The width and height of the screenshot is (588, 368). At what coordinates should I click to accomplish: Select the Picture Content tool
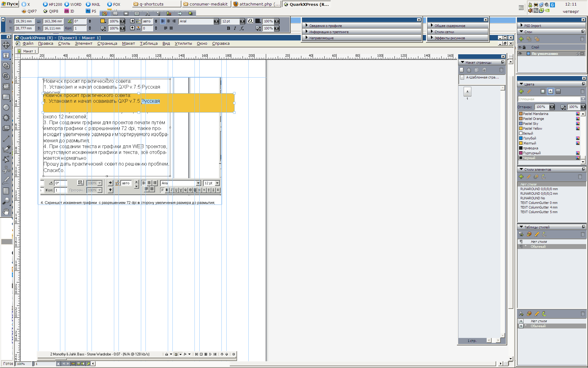coord(6,86)
